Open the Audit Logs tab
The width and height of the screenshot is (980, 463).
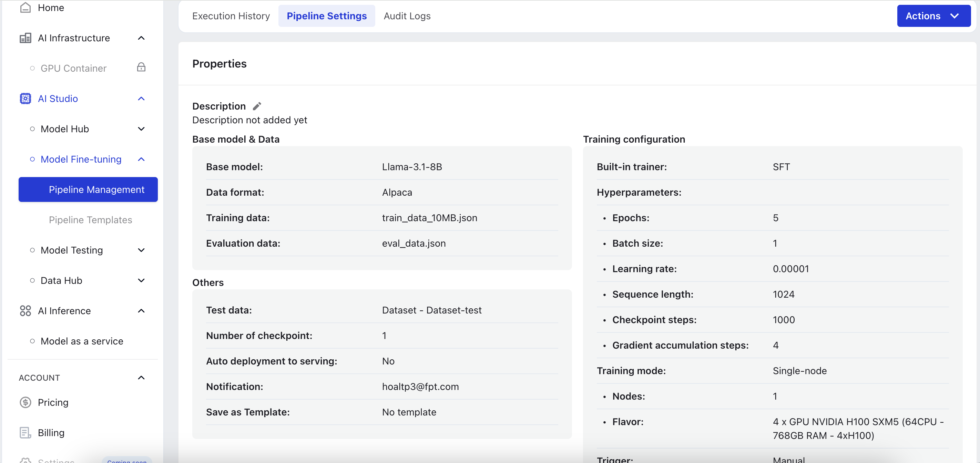tap(407, 16)
